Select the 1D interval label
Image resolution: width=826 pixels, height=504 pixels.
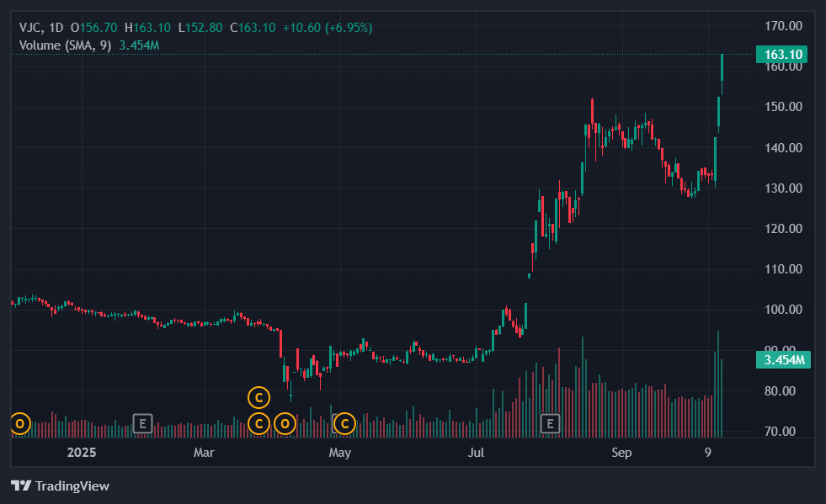pos(56,28)
